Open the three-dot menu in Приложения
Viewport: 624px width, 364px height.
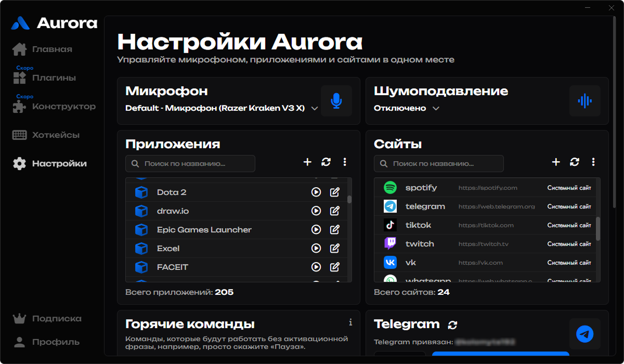coord(345,162)
